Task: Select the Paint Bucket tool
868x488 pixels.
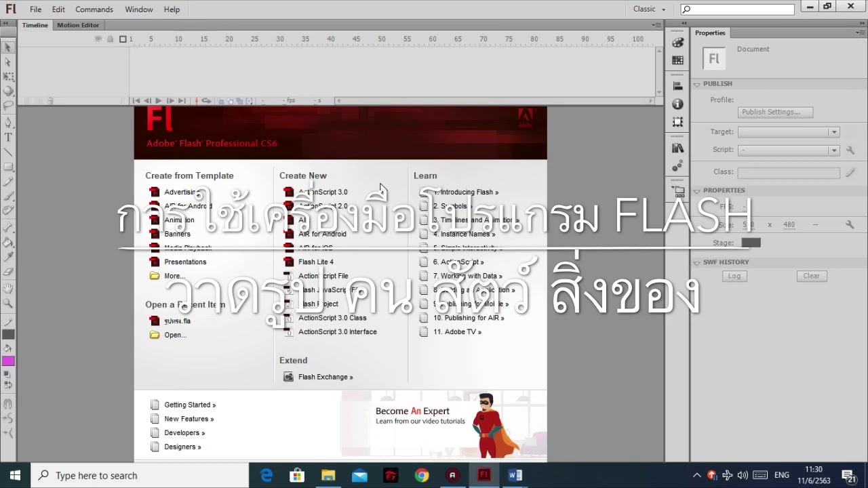Action: pyautogui.click(x=8, y=243)
